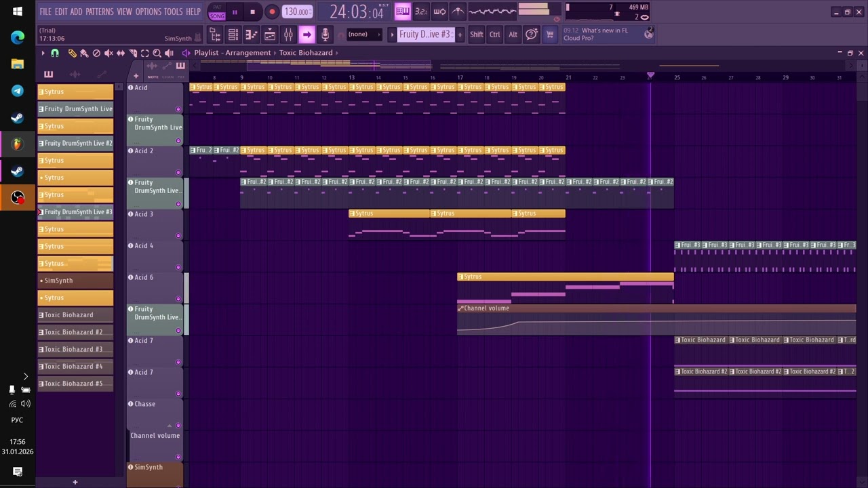Click the news globe icon
The width and height of the screenshot is (868, 488).
(x=649, y=34)
